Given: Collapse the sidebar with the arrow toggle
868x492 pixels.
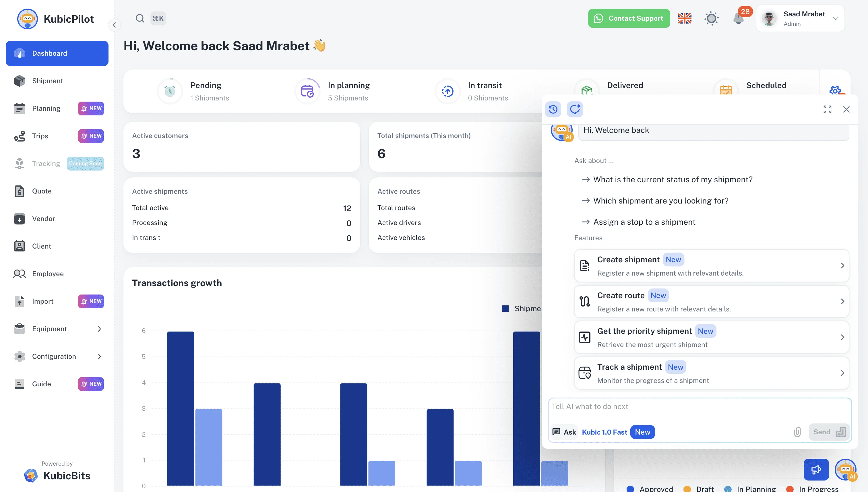Looking at the screenshot, I should (115, 25).
